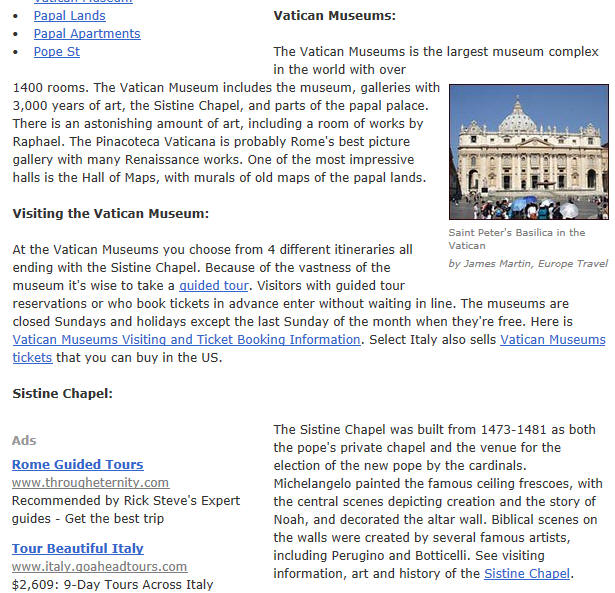The width and height of the screenshot is (615, 593).
Task: Open the Tour Beautiful Italy ad
Action: [78, 548]
